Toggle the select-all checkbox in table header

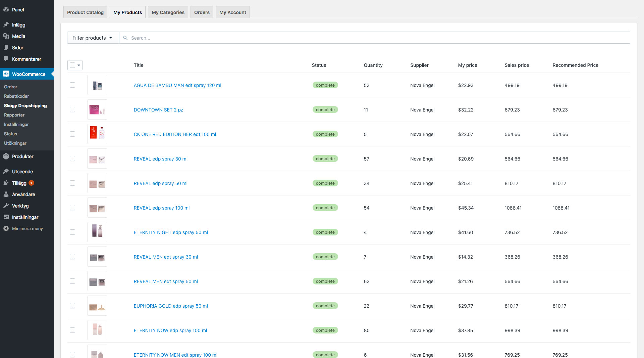click(x=72, y=65)
